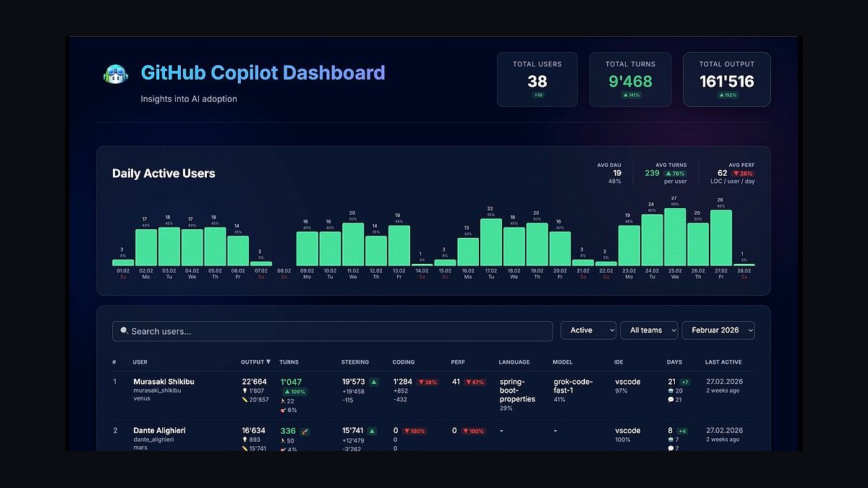The height and width of the screenshot is (488, 868).
Task: Click the pencil icon beside 20'857
Action: click(244, 400)
